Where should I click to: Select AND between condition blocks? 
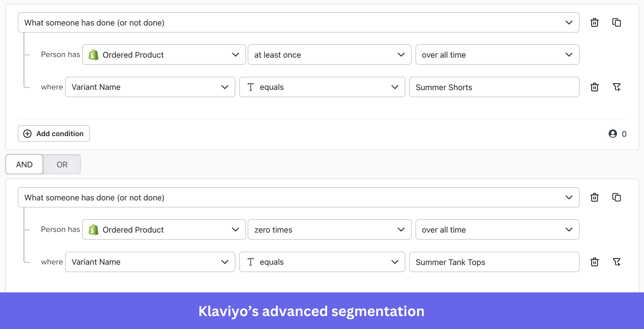click(24, 164)
